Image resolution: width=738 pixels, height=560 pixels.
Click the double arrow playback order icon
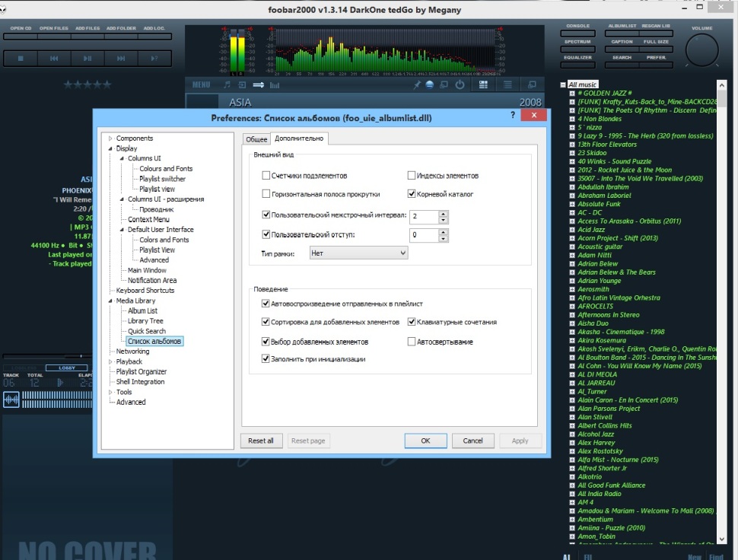[x=258, y=84]
